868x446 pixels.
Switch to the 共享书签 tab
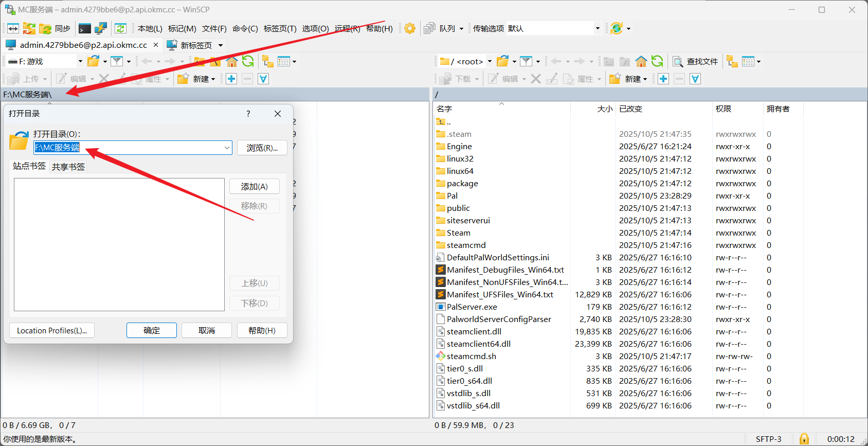68,167
